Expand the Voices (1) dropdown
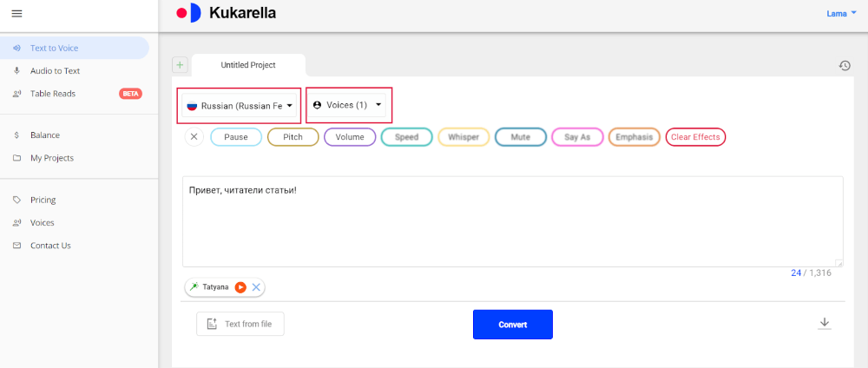868x368 pixels. 347,105
